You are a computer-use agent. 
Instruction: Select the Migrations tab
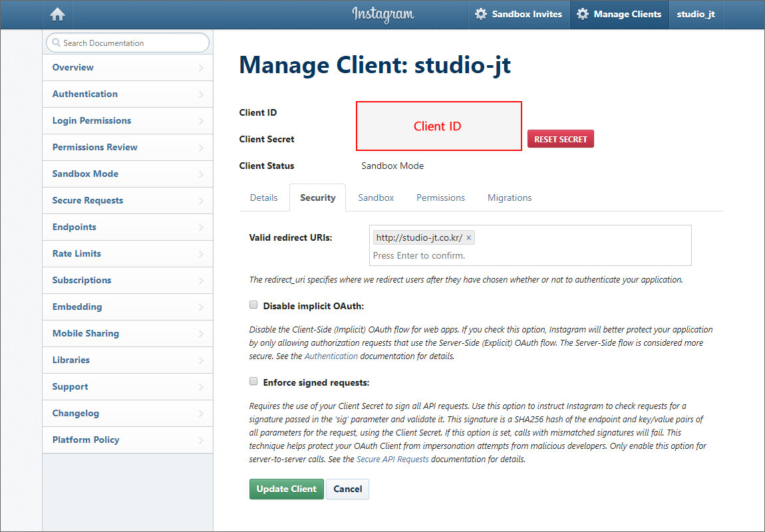(510, 198)
